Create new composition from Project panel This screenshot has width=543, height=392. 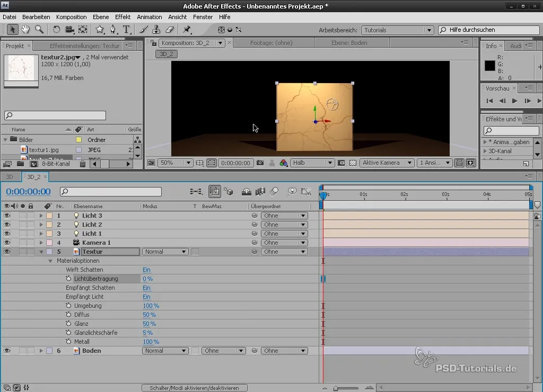click(x=33, y=164)
